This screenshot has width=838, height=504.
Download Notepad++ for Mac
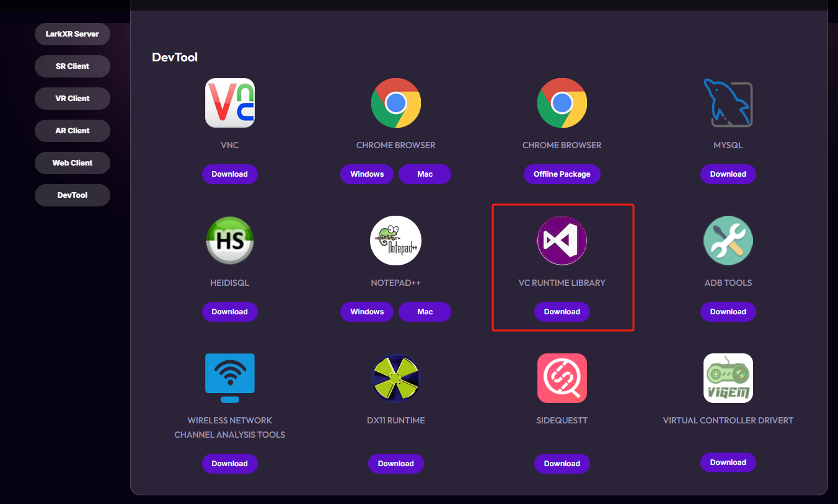click(x=425, y=312)
